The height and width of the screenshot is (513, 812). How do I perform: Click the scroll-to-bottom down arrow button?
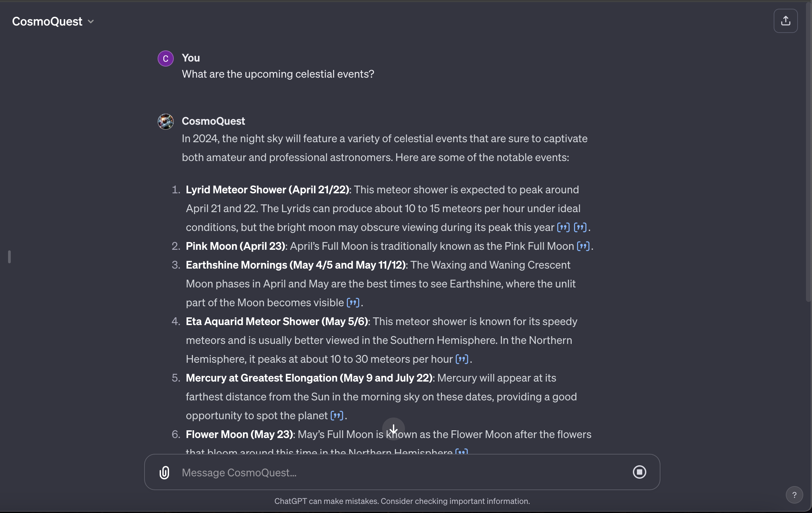[x=393, y=429]
